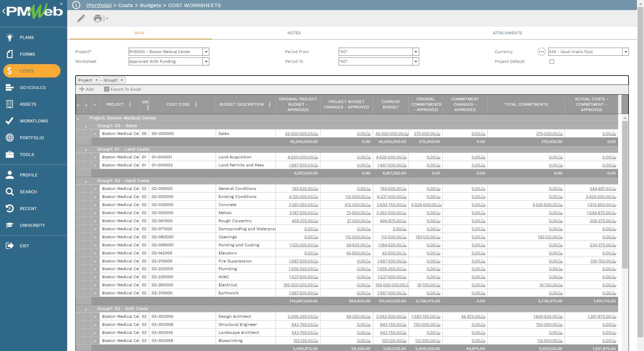Collapse Group1: 01 - Land Costs
The width and height of the screenshot is (644, 351).
86,150
